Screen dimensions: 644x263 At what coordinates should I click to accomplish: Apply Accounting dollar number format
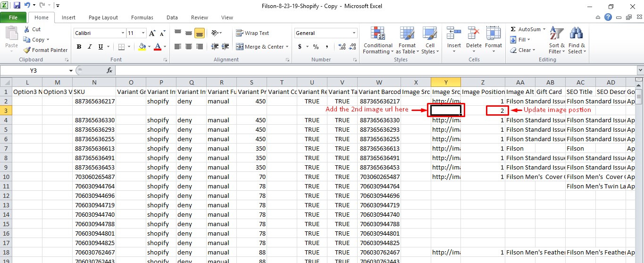pyautogui.click(x=300, y=47)
